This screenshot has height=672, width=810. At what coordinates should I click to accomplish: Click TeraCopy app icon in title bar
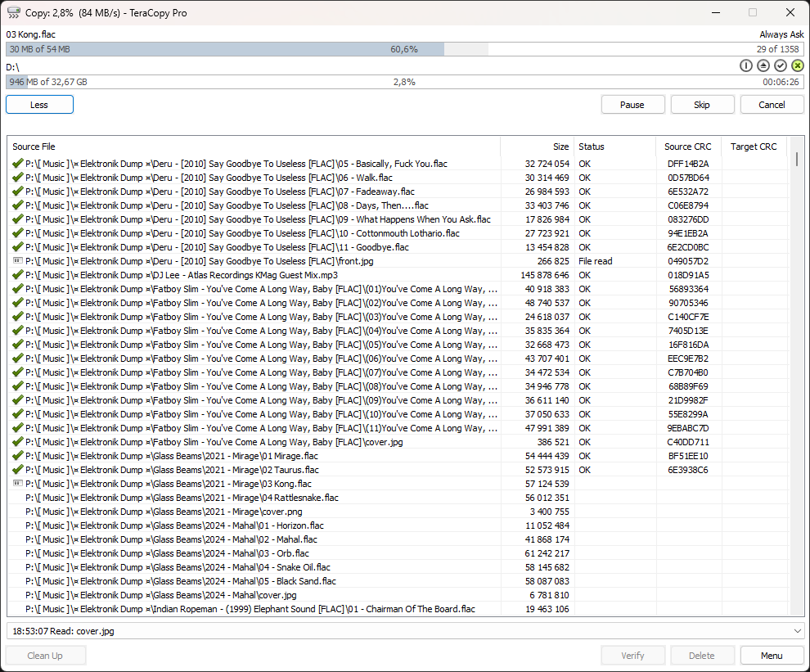click(13, 12)
